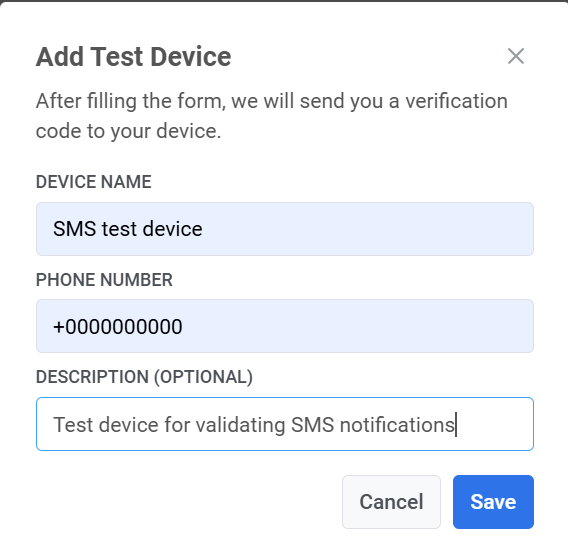
Task: Place cursor on "SMS test device" text
Action: click(128, 229)
